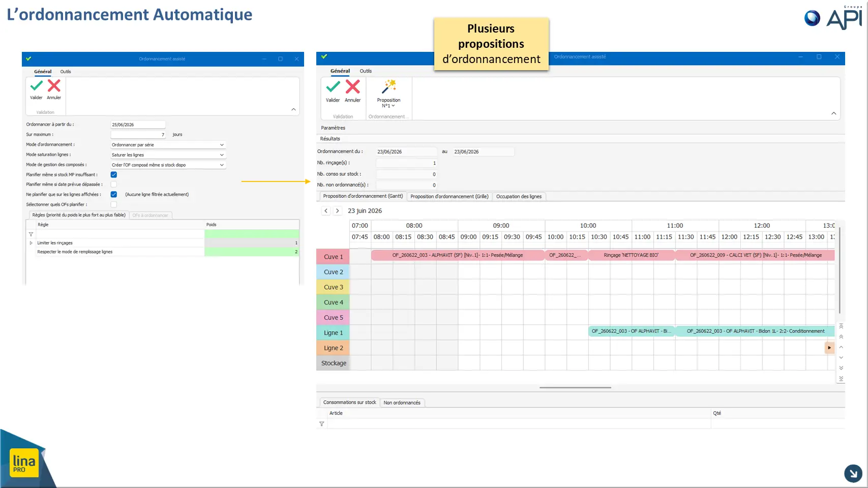The height and width of the screenshot is (488, 868).
Task: Jump to the first row with top scroll arrow
Action: click(841, 326)
